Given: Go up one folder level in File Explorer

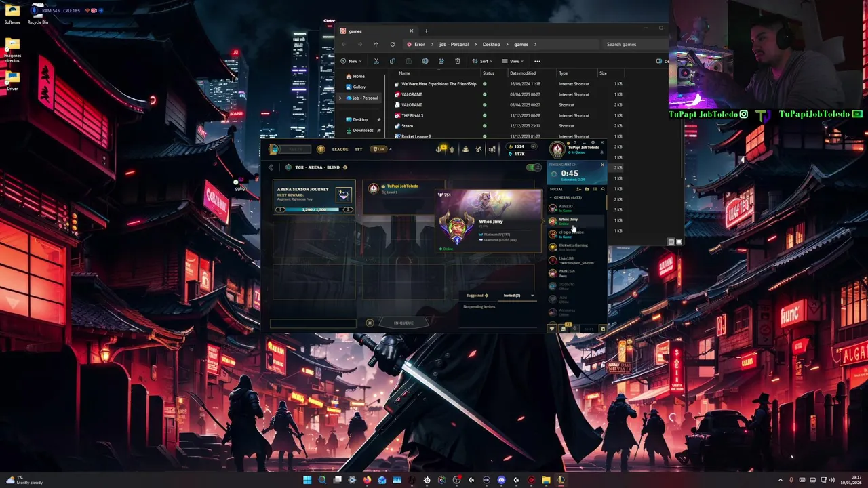Looking at the screenshot, I should pyautogui.click(x=376, y=44).
